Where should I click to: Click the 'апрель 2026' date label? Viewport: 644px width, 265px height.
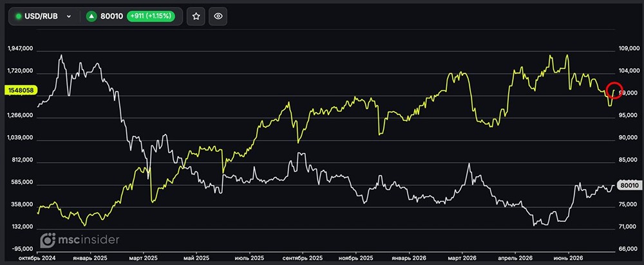(x=515, y=258)
